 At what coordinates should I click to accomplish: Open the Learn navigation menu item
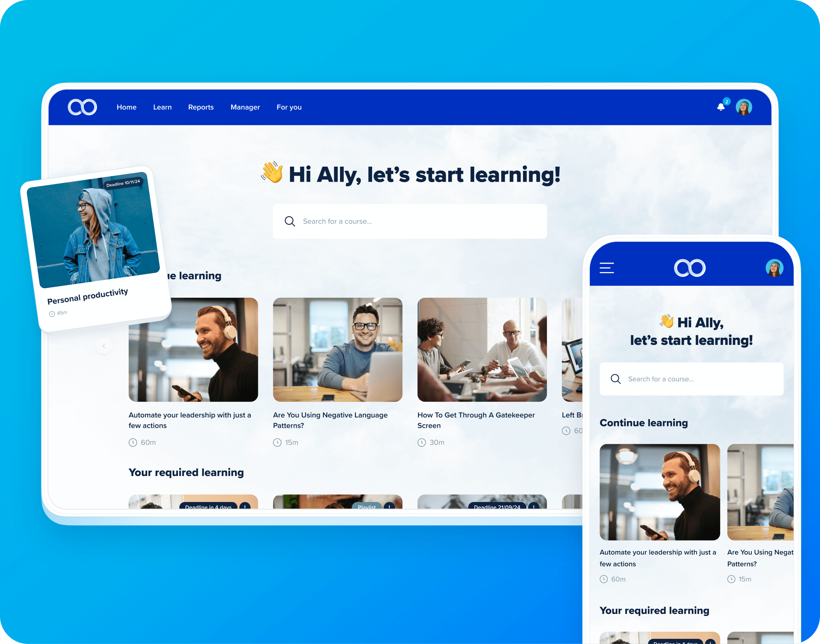coord(162,107)
